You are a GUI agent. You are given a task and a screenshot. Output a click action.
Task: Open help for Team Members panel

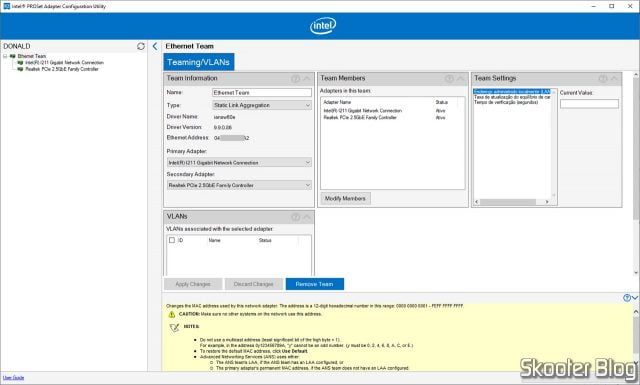(x=449, y=79)
